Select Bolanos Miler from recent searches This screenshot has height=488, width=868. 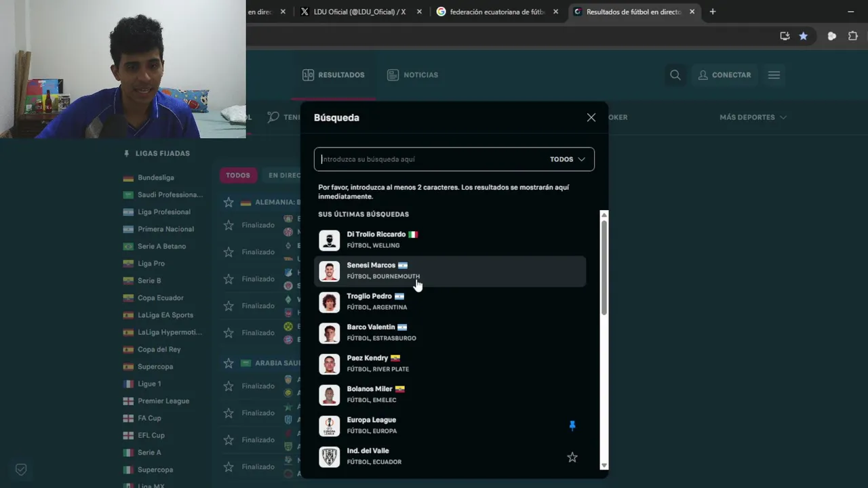pyautogui.click(x=450, y=395)
